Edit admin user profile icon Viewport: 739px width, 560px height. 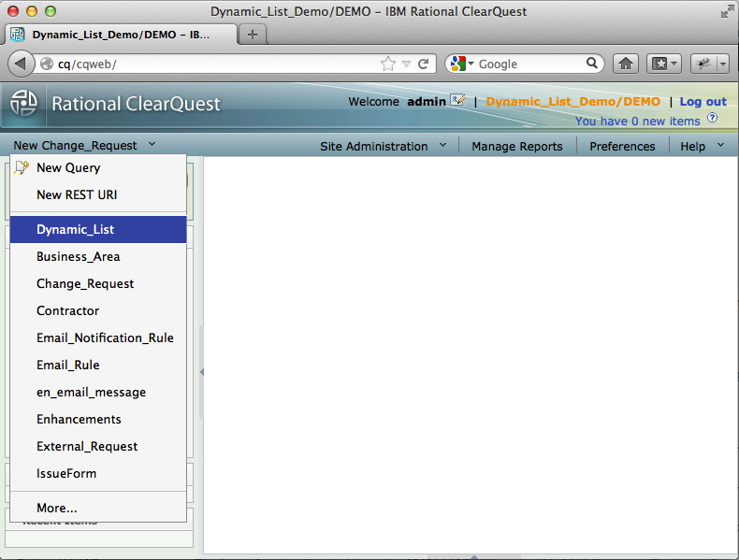(457, 100)
